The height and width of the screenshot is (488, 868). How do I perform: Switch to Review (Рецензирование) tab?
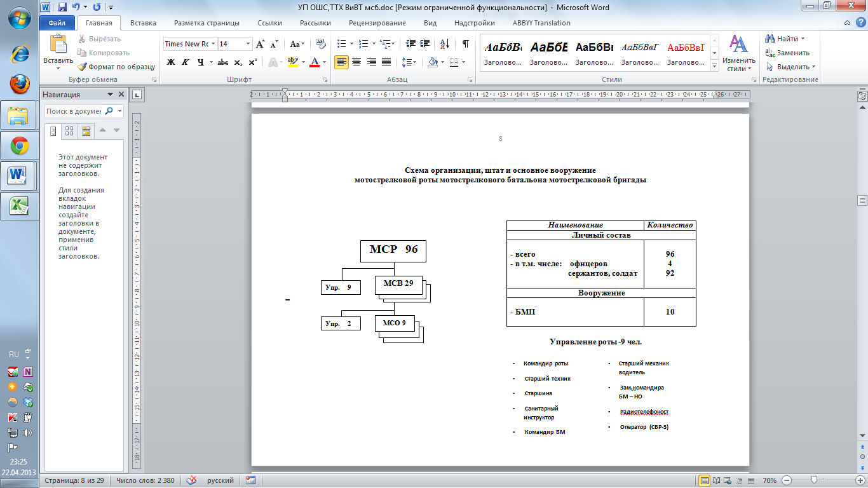coord(377,23)
